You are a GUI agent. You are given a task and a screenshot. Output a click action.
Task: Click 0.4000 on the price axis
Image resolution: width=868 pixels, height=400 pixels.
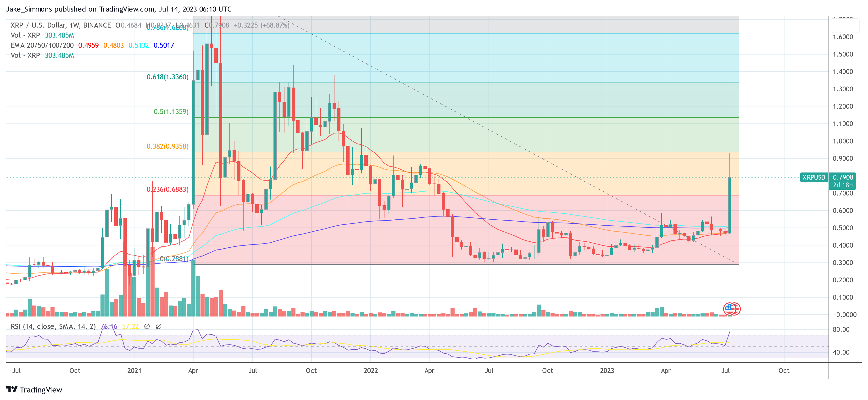pos(843,245)
